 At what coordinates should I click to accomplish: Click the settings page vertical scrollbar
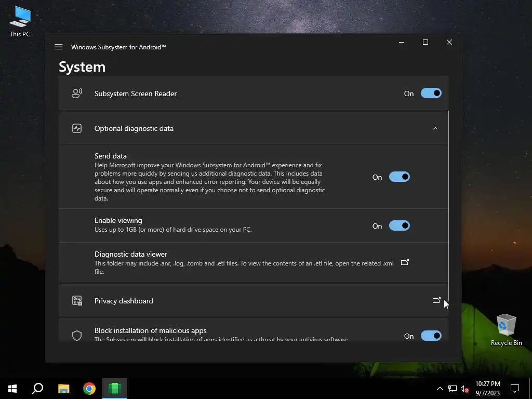click(448, 207)
